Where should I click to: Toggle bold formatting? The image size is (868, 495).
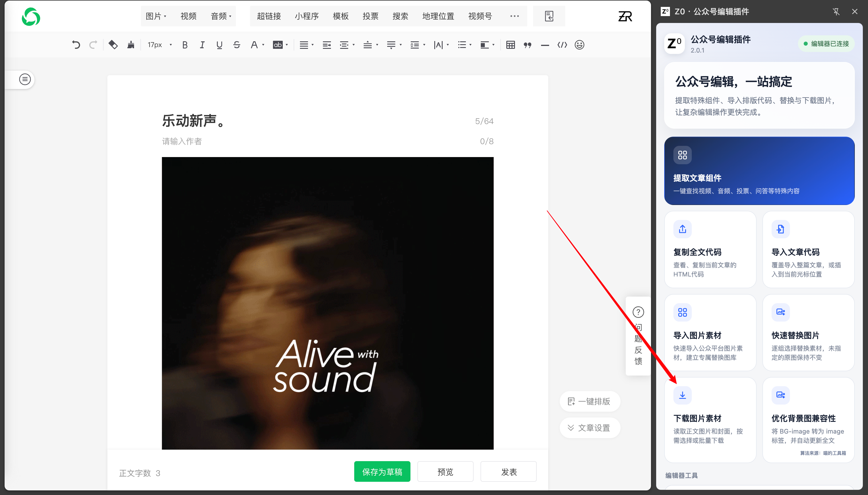185,45
